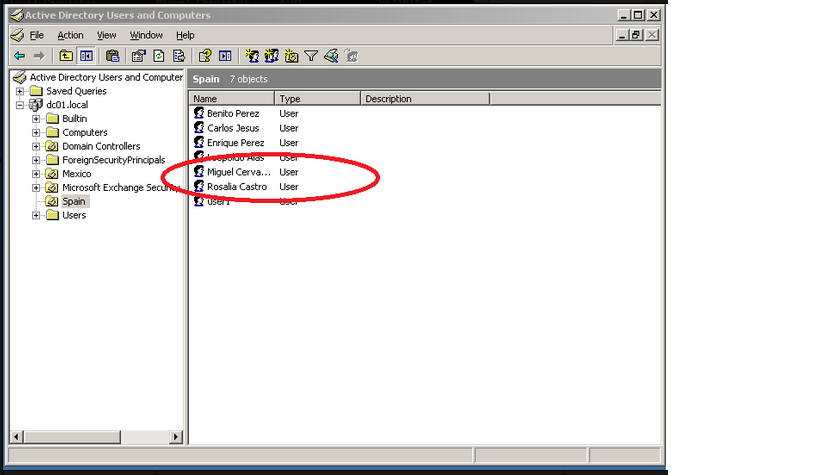Collapse the dc01.local domain node
Screen dimensions: 819x475
(20, 105)
